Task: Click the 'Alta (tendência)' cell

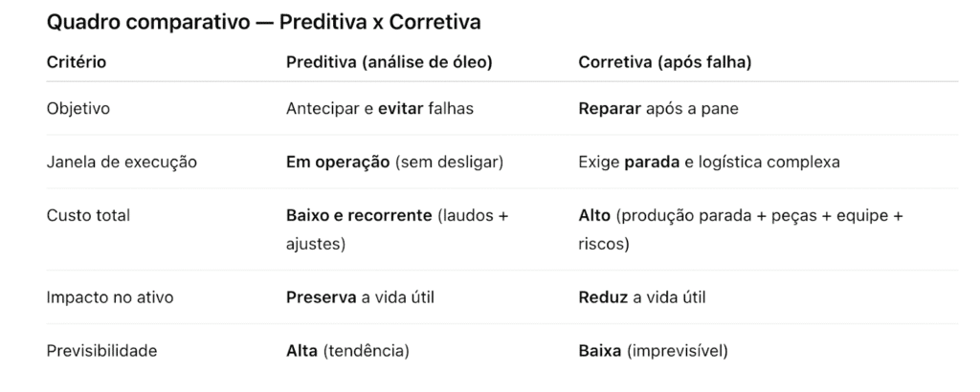Action: [347, 350]
